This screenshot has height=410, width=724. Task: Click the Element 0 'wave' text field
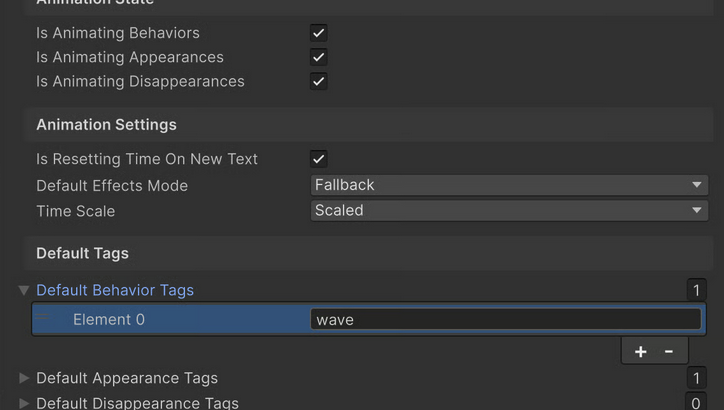pyautogui.click(x=505, y=320)
